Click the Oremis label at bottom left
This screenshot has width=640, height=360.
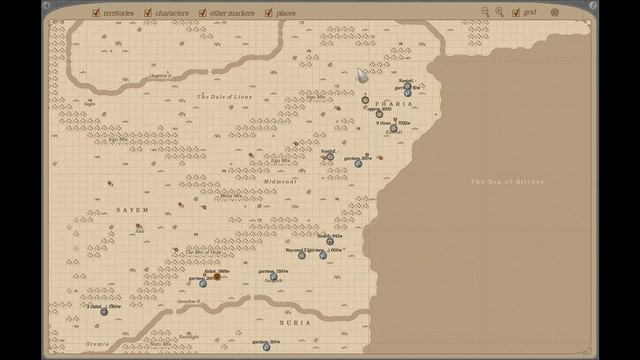tap(98, 344)
